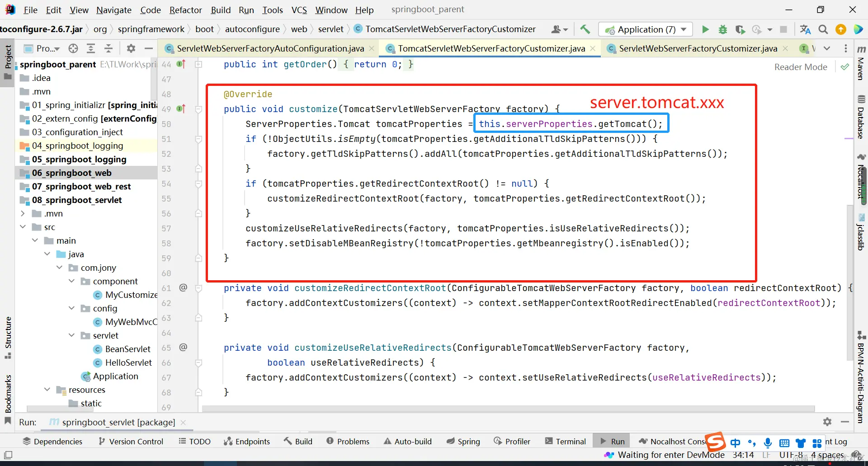Open the IME soft keyboard icon
Image resolution: width=868 pixels, height=466 pixels.
pyautogui.click(x=784, y=443)
